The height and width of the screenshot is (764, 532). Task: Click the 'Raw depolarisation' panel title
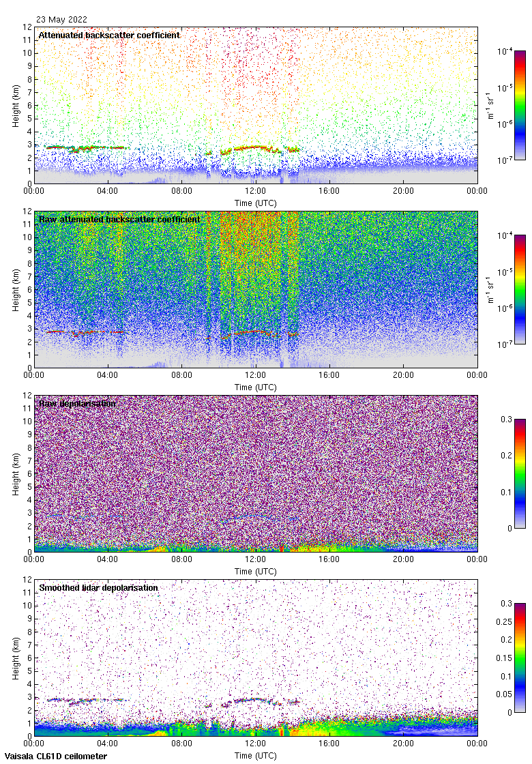click(78, 403)
